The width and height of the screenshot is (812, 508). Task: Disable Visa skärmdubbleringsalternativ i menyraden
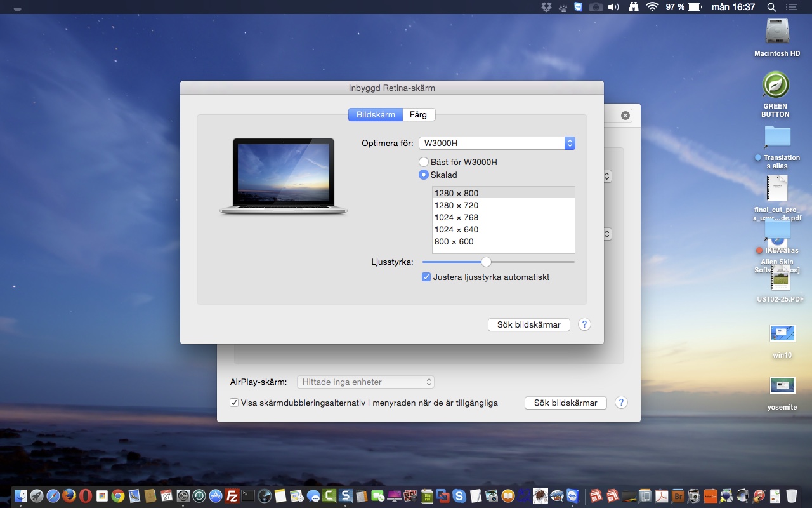tap(235, 403)
